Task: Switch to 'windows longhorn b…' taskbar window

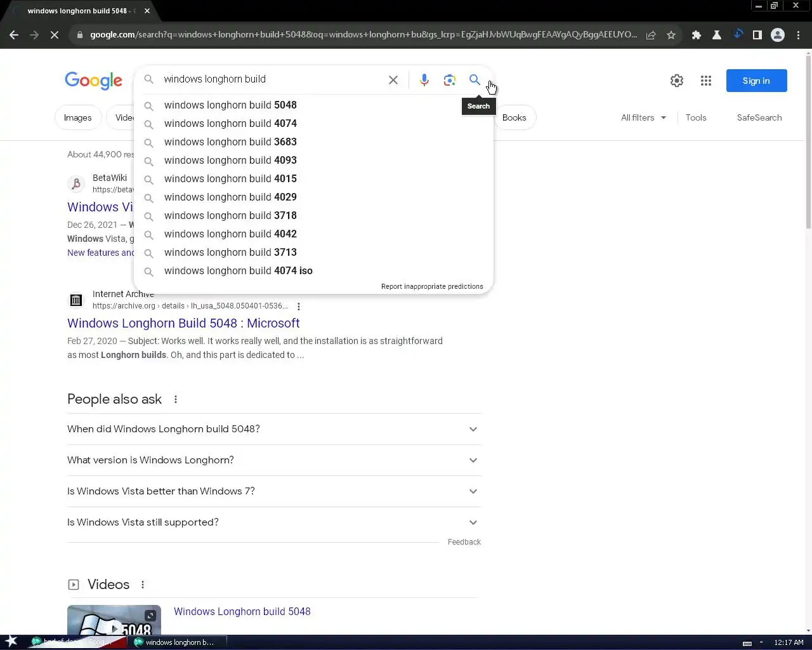Action: pos(176,642)
